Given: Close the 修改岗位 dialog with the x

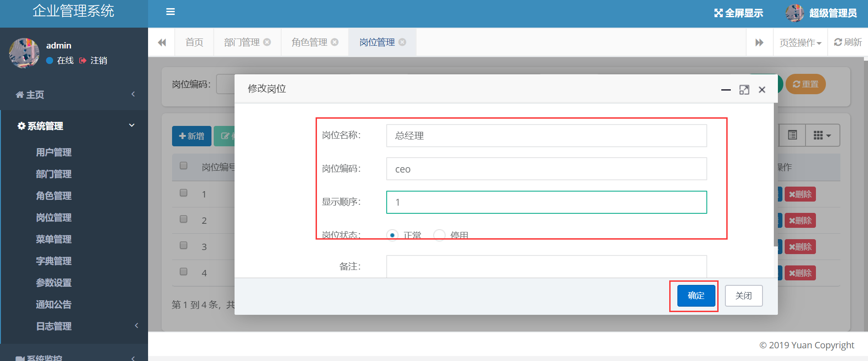Looking at the screenshot, I should point(762,90).
